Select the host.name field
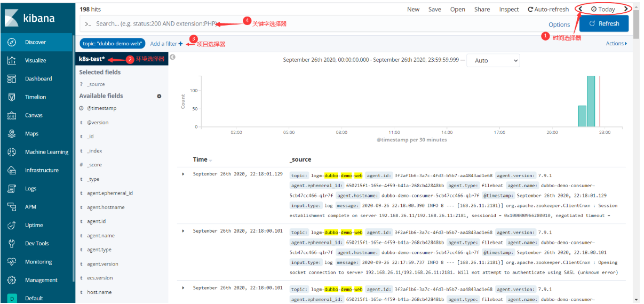The image size is (644, 304). click(x=99, y=292)
